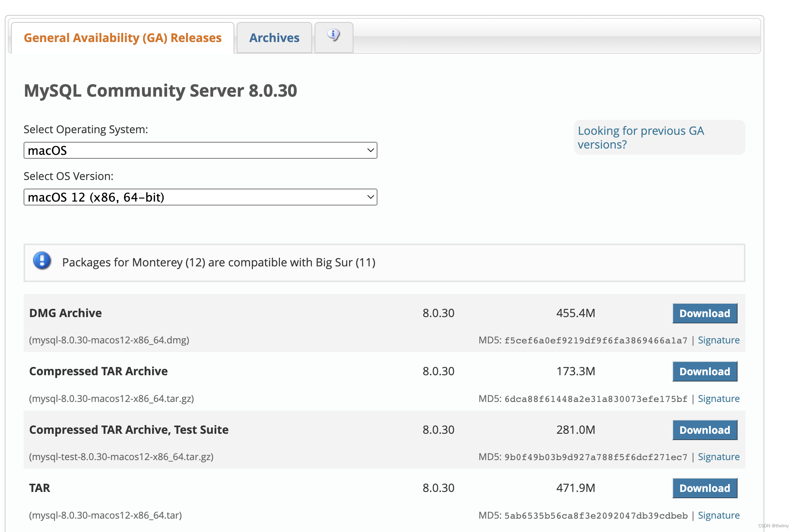Open Signature link for Compressed TAR Archive

pyautogui.click(x=718, y=399)
